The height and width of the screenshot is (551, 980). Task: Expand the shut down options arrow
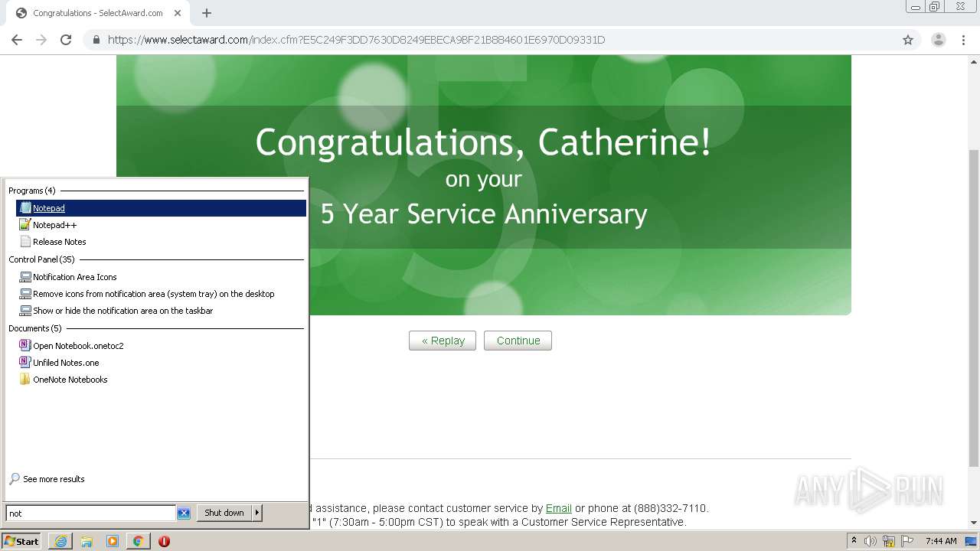257,513
